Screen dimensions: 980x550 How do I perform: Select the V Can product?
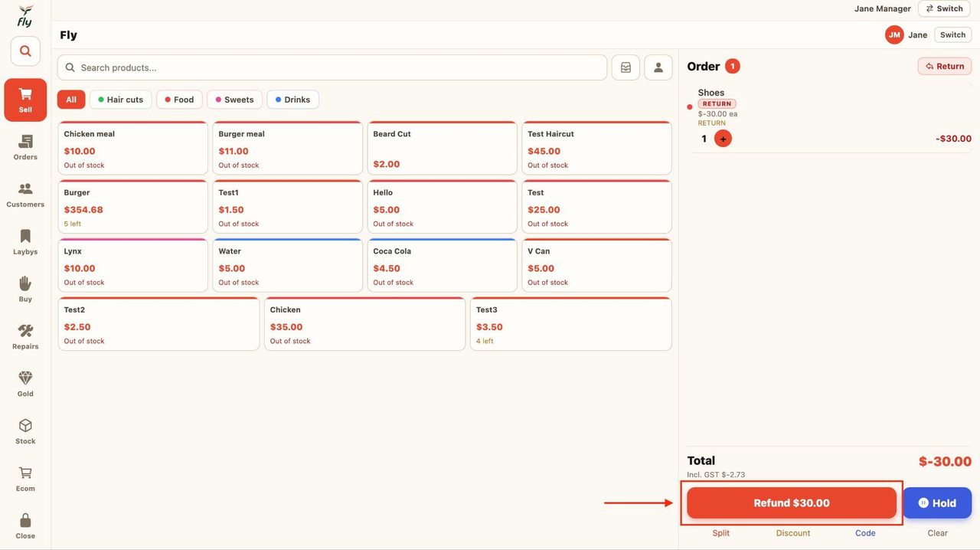pos(597,265)
